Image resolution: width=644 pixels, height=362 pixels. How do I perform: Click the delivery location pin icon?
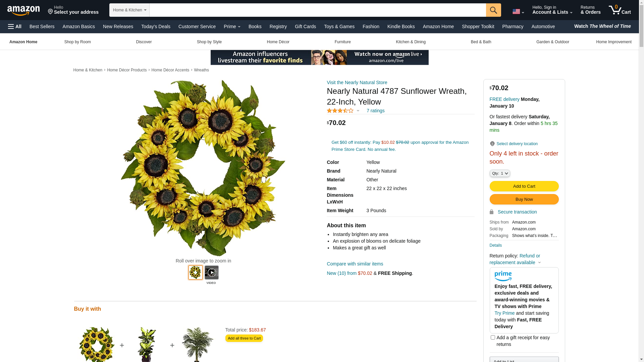click(x=492, y=144)
